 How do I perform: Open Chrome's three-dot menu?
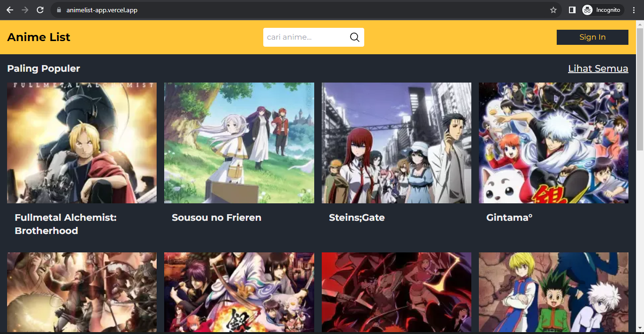[x=634, y=10]
